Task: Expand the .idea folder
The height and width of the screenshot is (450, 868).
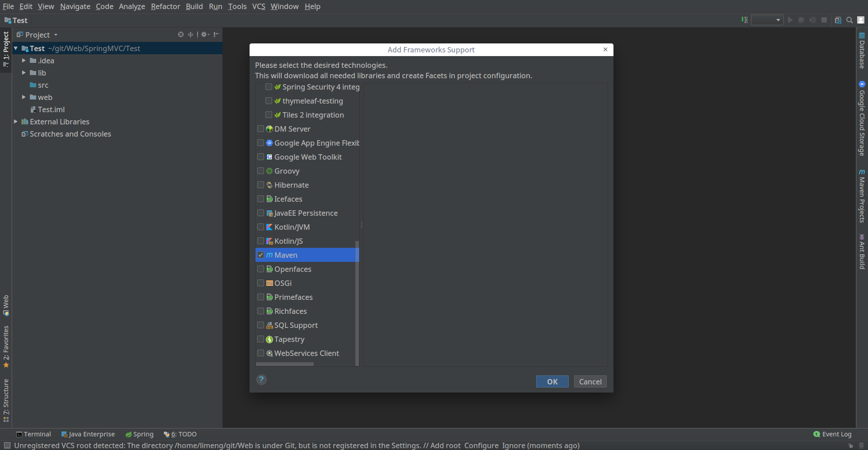Action: [24, 60]
